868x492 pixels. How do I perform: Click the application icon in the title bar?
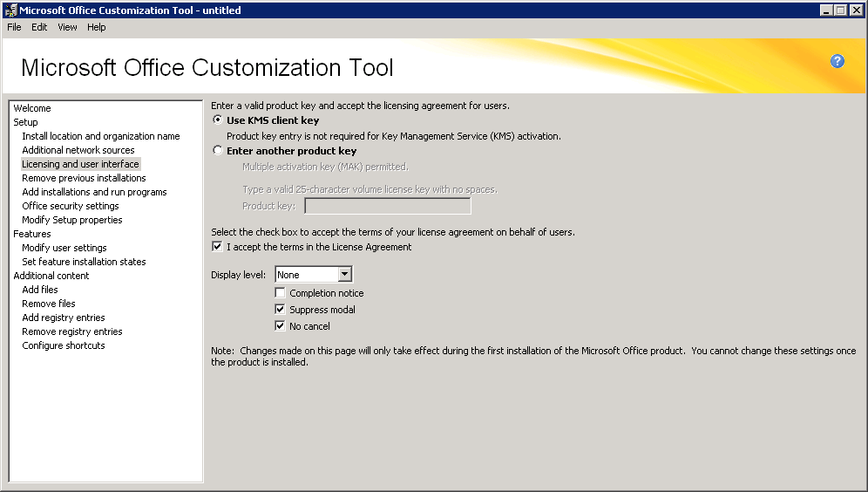tap(10, 10)
